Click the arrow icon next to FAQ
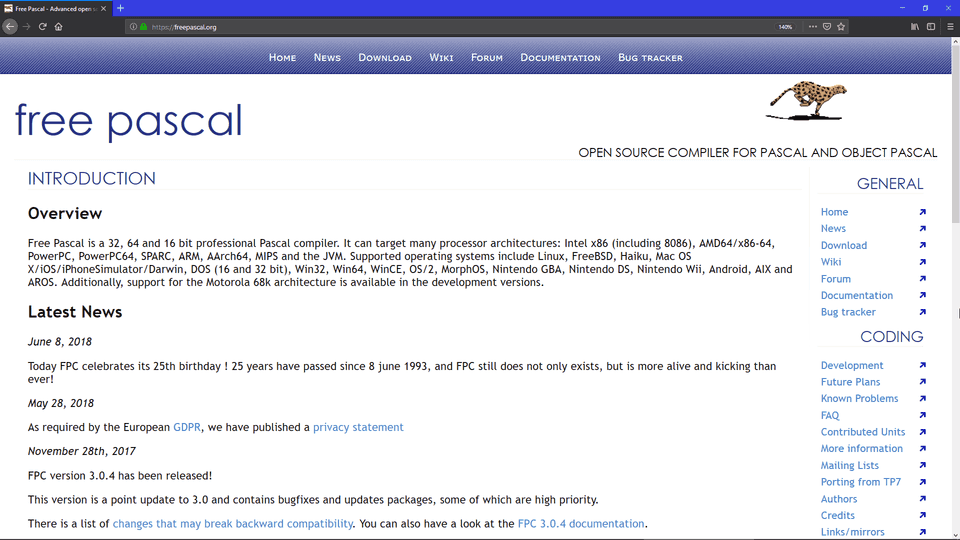Viewport: 960px width, 540px height. [923, 415]
